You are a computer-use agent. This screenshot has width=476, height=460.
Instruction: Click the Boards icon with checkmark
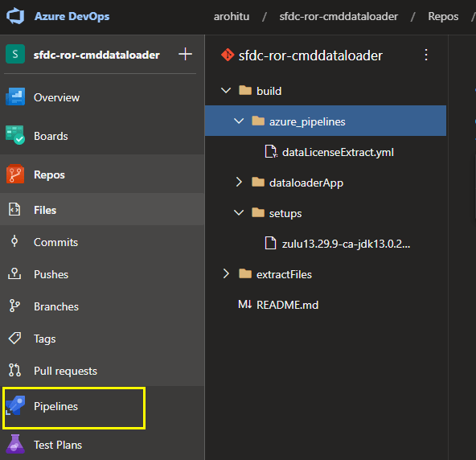coord(15,135)
